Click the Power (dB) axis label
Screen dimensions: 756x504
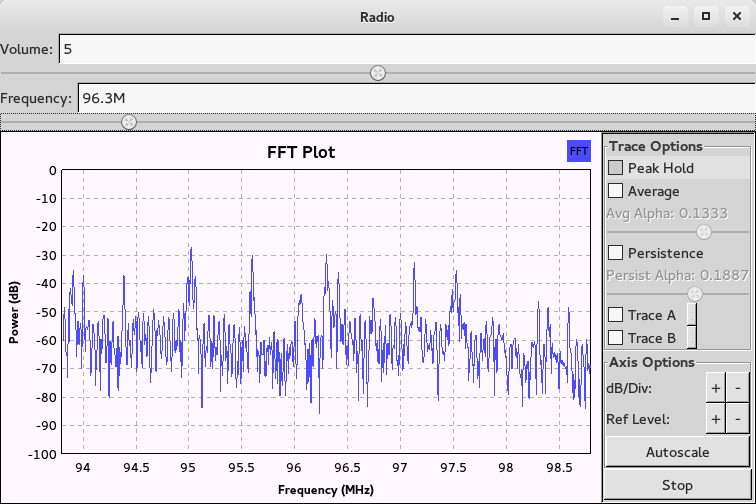(14, 312)
